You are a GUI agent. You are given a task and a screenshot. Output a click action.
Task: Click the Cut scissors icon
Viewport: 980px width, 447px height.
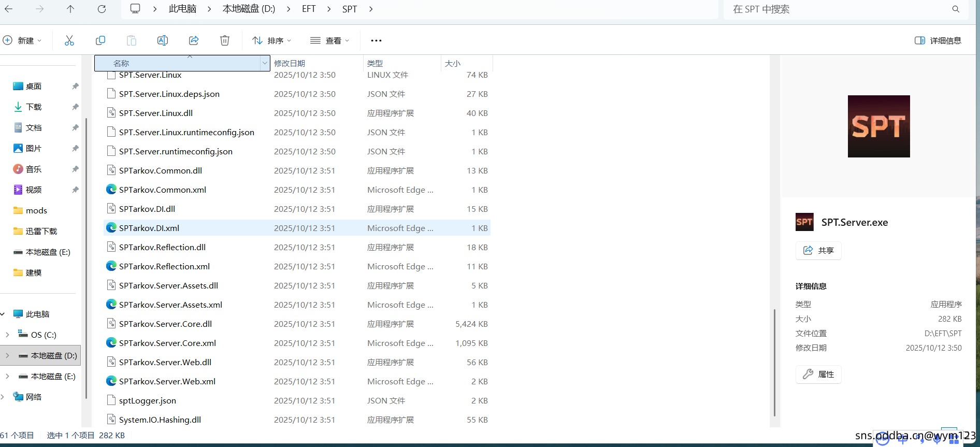pyautogui.click(x=69, y=40)
